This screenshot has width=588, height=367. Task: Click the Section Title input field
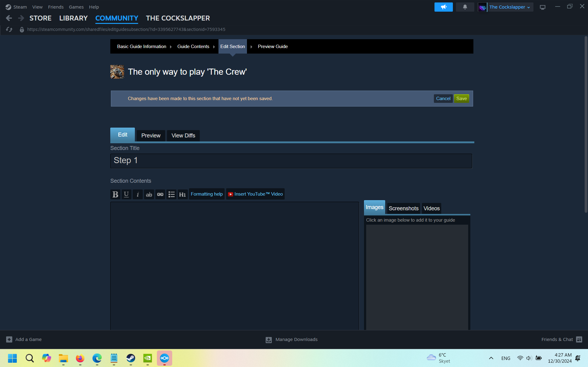point(291,161)
